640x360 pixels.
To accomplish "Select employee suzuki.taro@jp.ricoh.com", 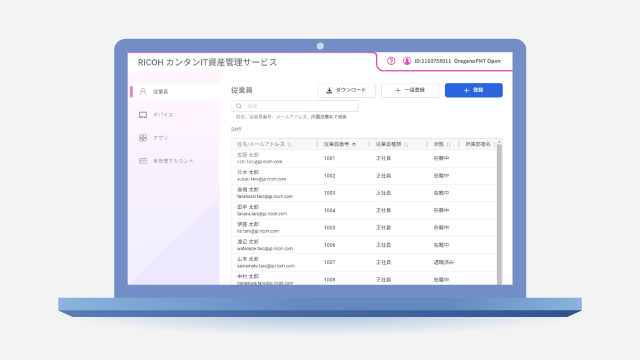I will 262,179.
